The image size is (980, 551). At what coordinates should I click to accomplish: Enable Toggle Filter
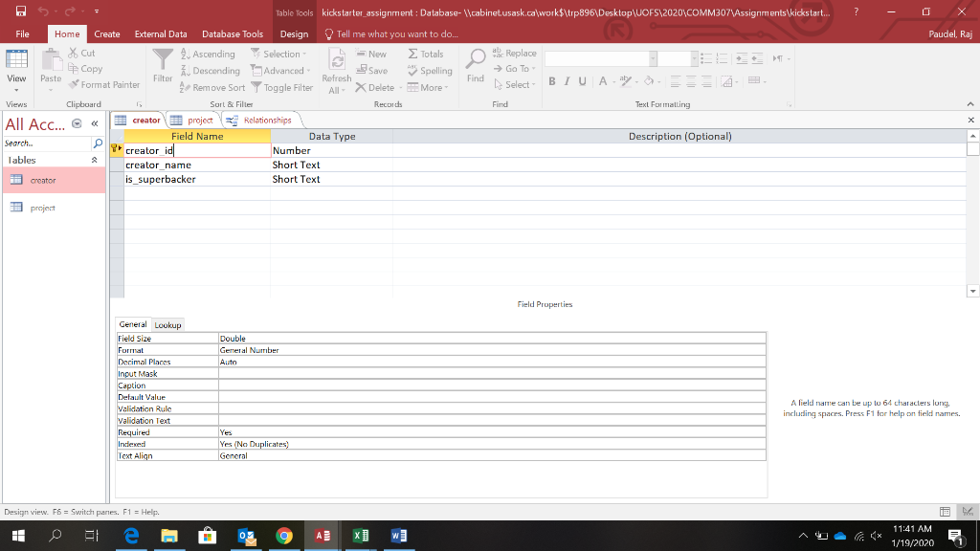[x=286, y=87]
